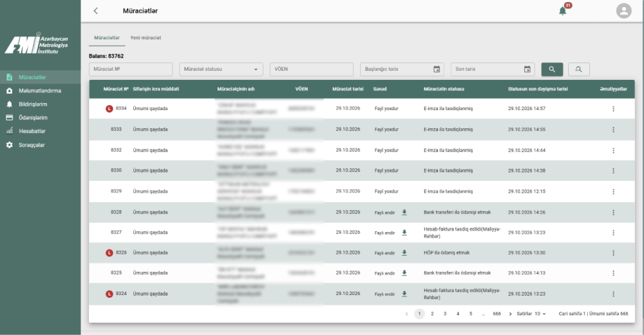The height and width of the screenshot is (335, 644).
Task: Open the Başlanğıc tarix calendar picker
Action: tap(437, 69)
